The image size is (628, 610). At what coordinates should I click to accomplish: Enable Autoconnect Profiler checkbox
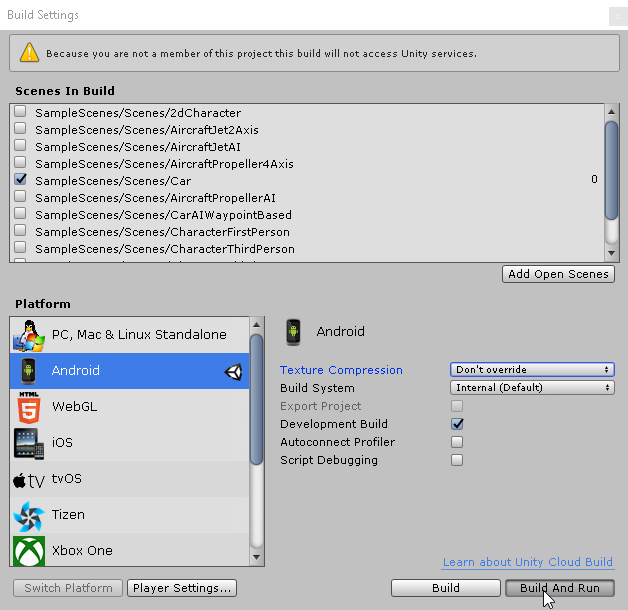click(457, 442)
